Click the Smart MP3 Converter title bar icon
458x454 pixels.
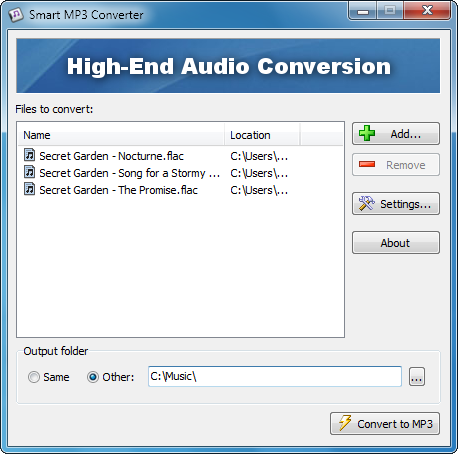point(16,15)
